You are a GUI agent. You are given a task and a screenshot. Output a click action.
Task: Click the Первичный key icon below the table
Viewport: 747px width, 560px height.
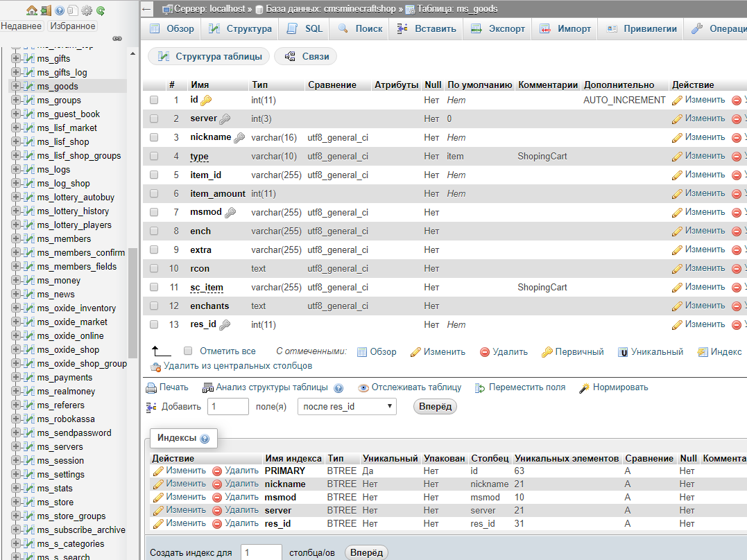click(x=547, y=352)
